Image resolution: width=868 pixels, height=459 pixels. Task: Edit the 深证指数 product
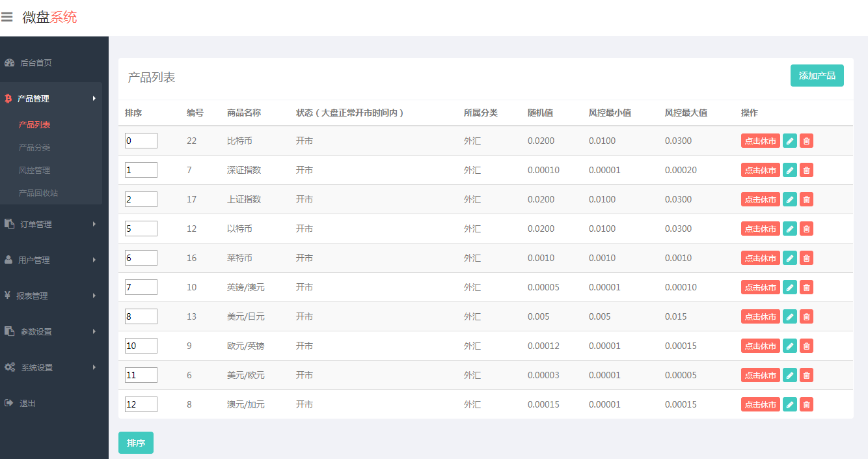[x=790, y=170]
